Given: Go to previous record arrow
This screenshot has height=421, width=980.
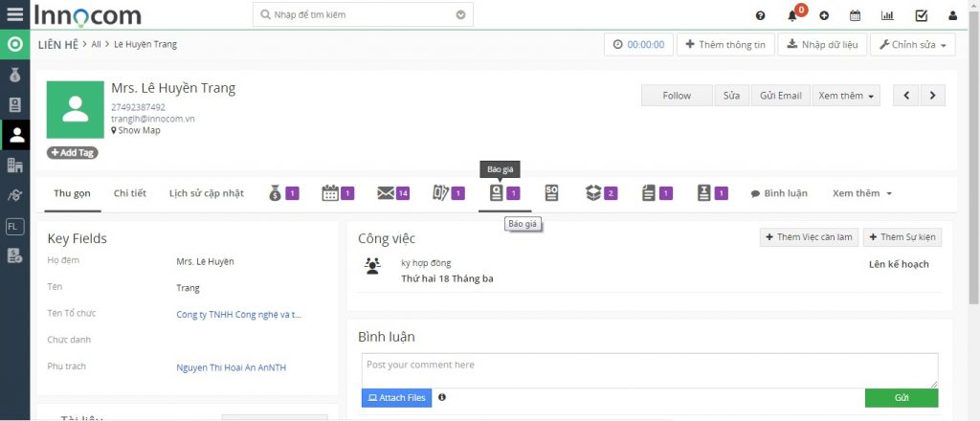Looking at the screenshot, I should pos(906,96).
